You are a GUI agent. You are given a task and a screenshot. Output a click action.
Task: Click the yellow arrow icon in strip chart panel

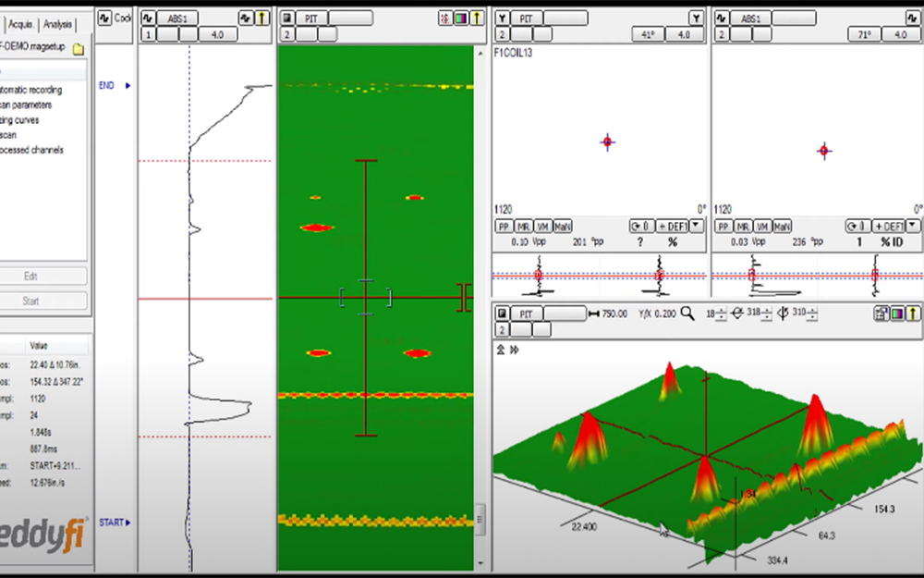261,18
